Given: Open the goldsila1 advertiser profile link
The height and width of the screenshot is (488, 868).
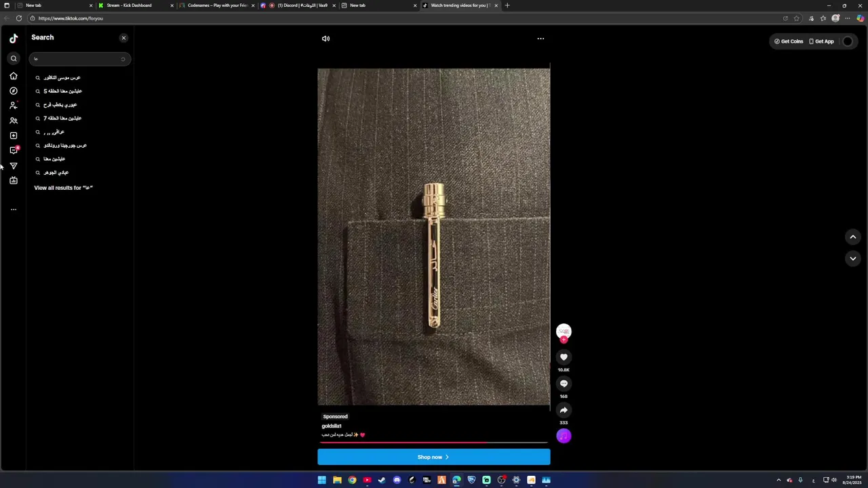Looking at the screenshot, I should [x=332, y=426].
